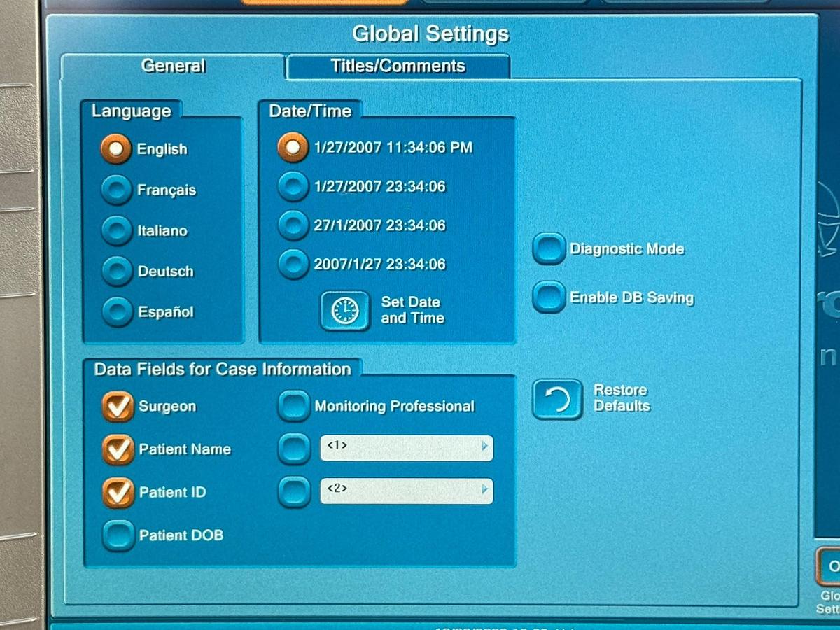Select Deutsch language radio button
The width and height of the screenshot is (840, 630).
115,270
